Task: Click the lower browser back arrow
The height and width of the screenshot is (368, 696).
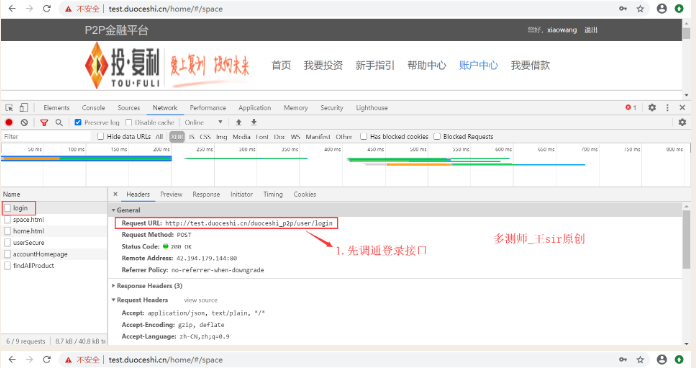Action: coord(12,359)
